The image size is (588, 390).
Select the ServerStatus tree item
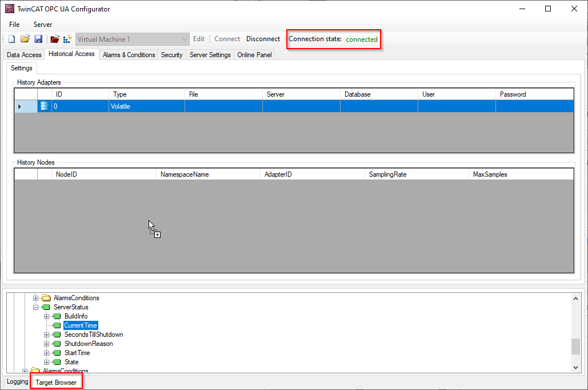pos(71,307)
